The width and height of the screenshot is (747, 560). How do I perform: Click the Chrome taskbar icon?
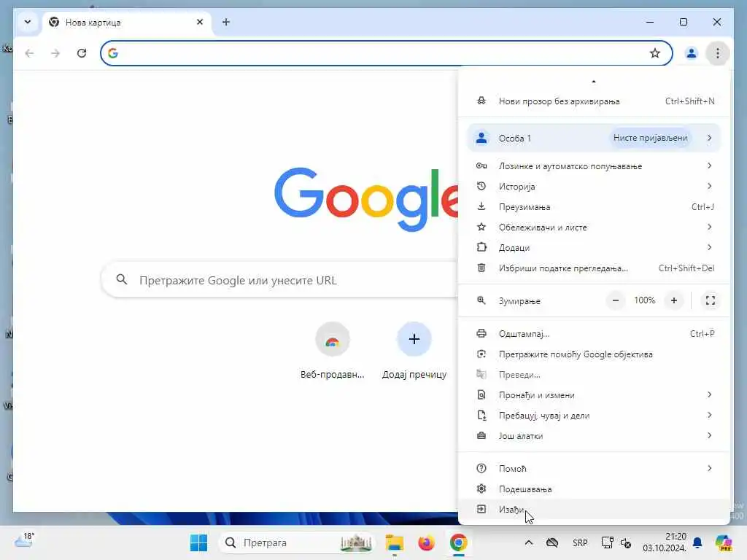click(x=458, y=542)
